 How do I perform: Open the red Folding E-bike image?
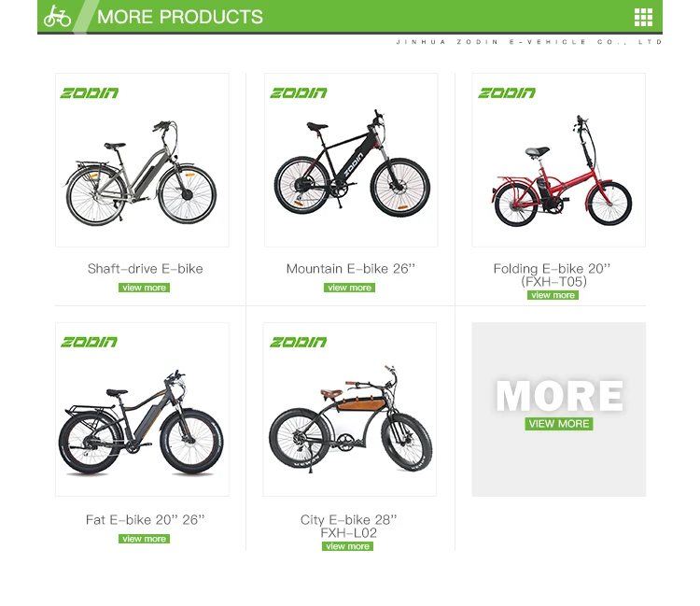[x=558, y=160]
